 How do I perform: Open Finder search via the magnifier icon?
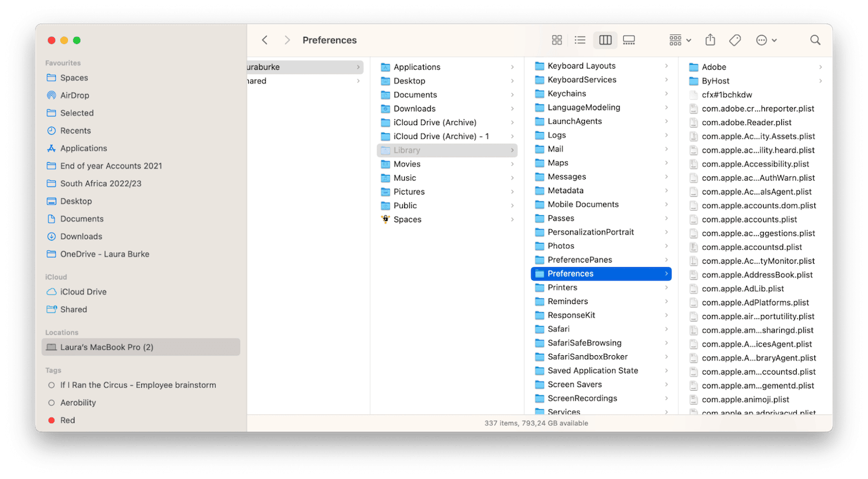815,40
